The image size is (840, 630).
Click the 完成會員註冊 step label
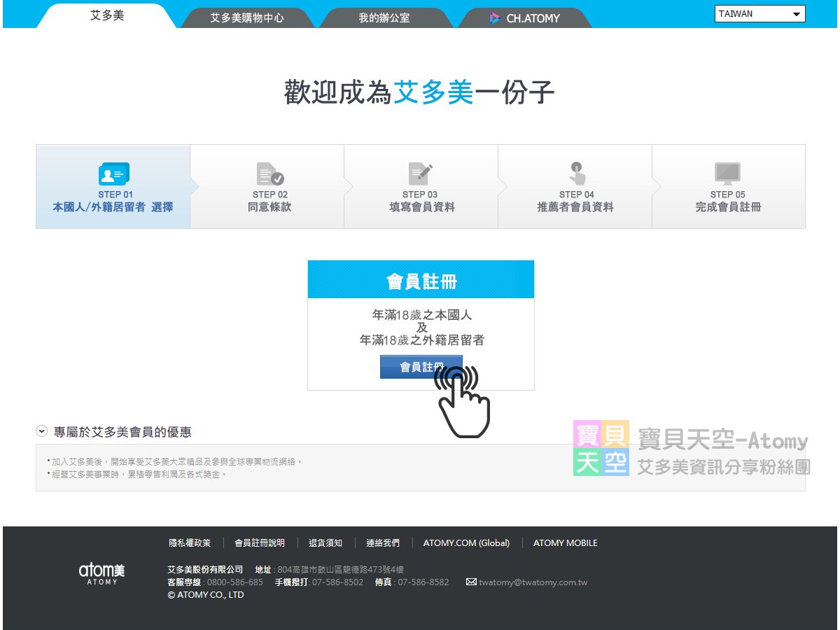pos(728,207)
